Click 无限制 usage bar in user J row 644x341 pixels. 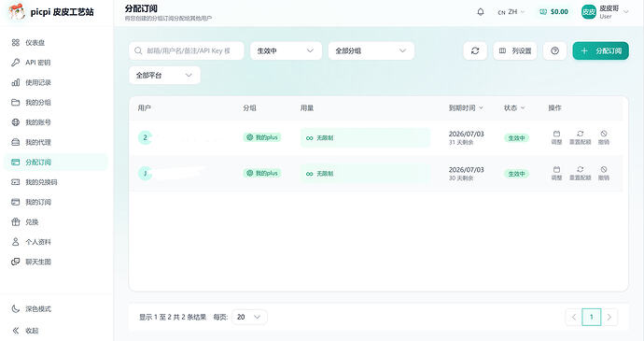pyautogui.click(x=365, y=174)
